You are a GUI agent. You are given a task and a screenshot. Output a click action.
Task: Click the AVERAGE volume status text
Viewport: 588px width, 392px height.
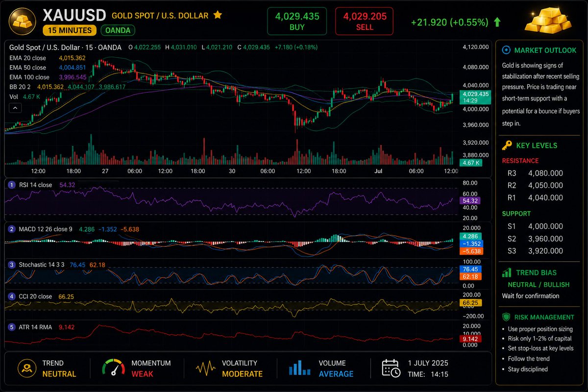(x=336, y=374)
